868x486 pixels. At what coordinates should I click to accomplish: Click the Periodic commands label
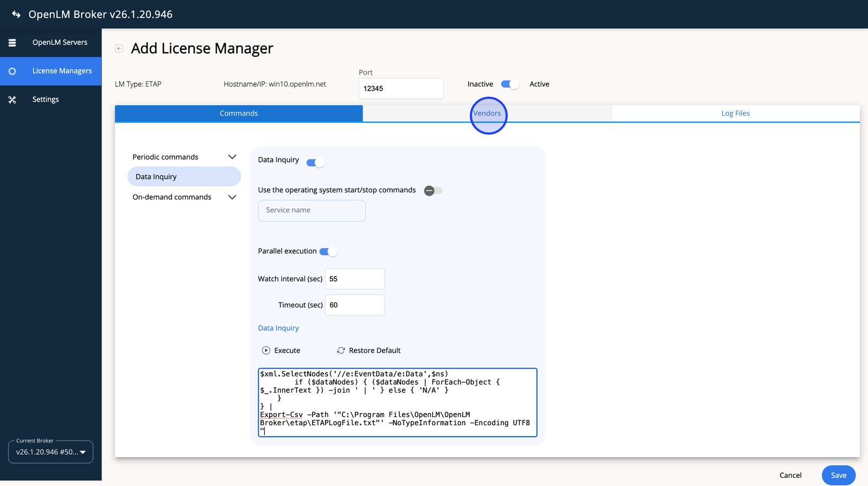(x=165, y=157)
